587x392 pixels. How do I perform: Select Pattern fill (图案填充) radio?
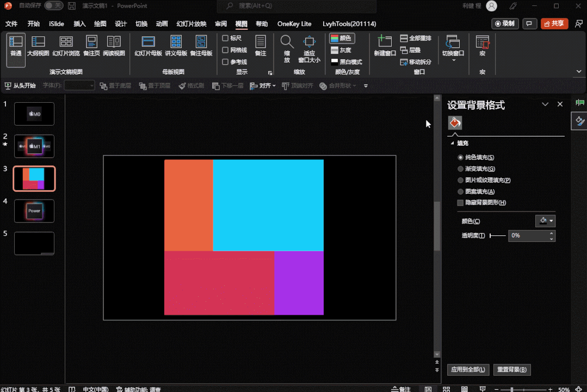coord(460,191)
